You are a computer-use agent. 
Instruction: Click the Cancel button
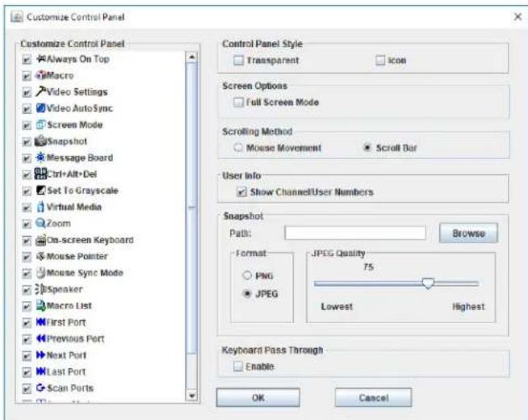pos(374,397)
